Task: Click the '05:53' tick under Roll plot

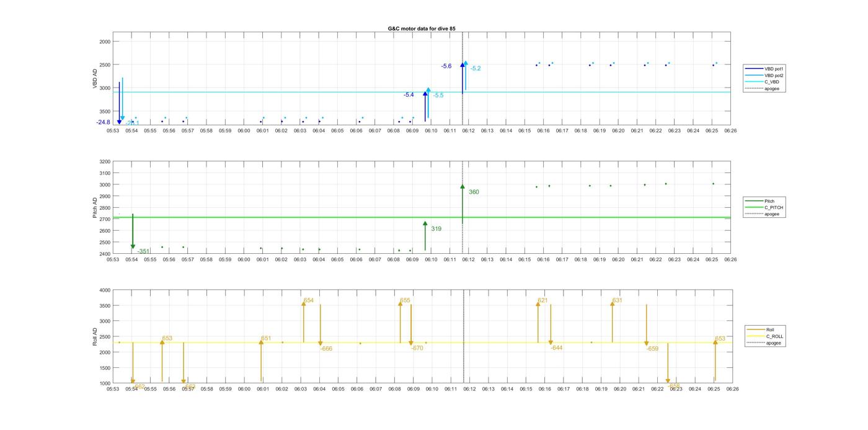Action: pyautogui.click(x=113, y=389)
